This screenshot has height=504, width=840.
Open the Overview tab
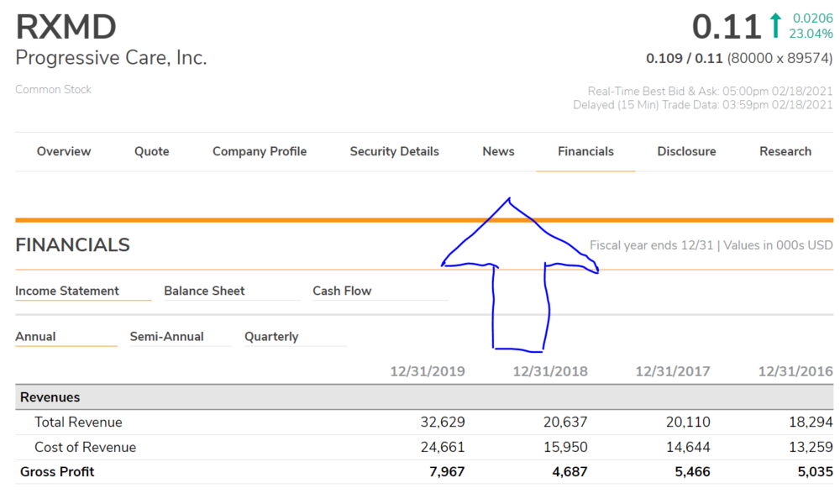coord(64,152)
